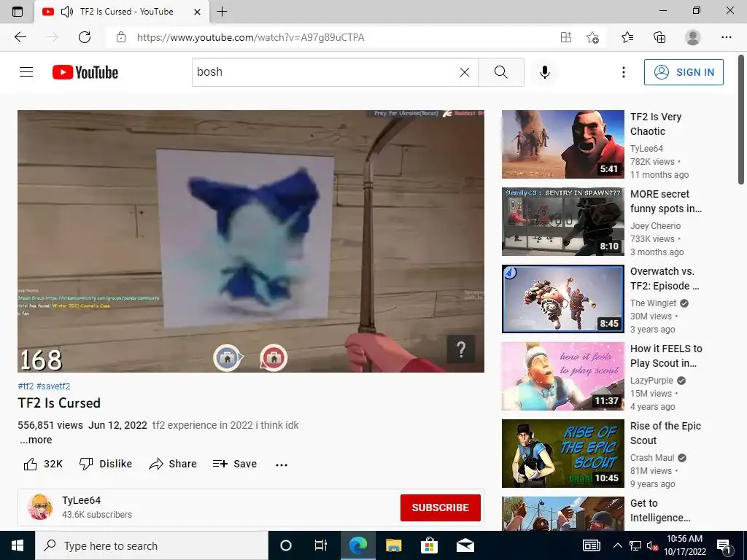
Task: Click the address bar URL
Action: (x=251, y=37)
